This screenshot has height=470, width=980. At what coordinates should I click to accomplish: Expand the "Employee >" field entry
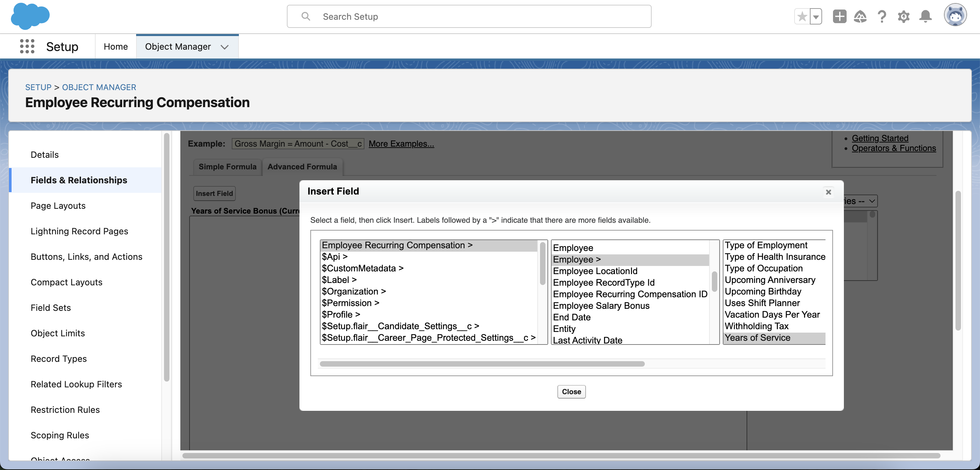coord(576,259)
